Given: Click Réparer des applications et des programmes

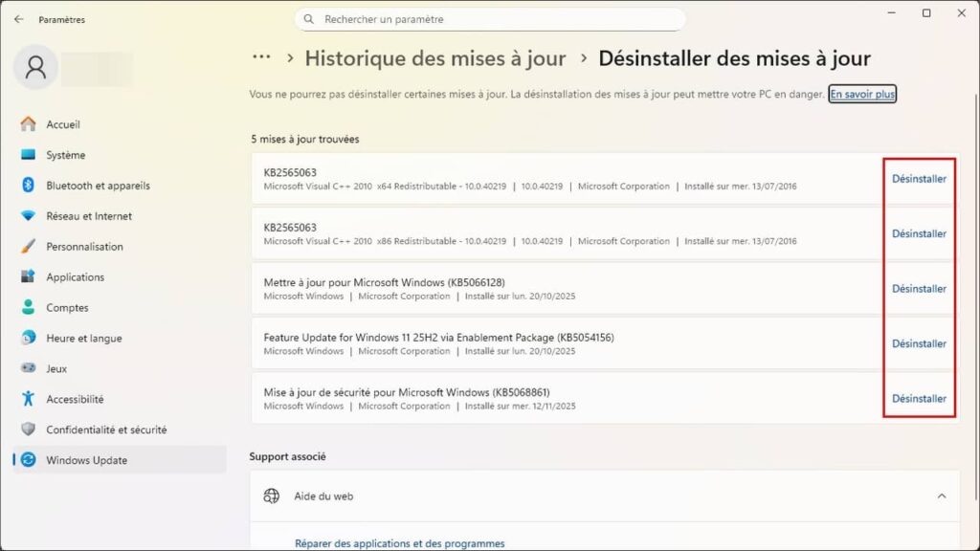Looking at the screenshot, I should point(398,542).
